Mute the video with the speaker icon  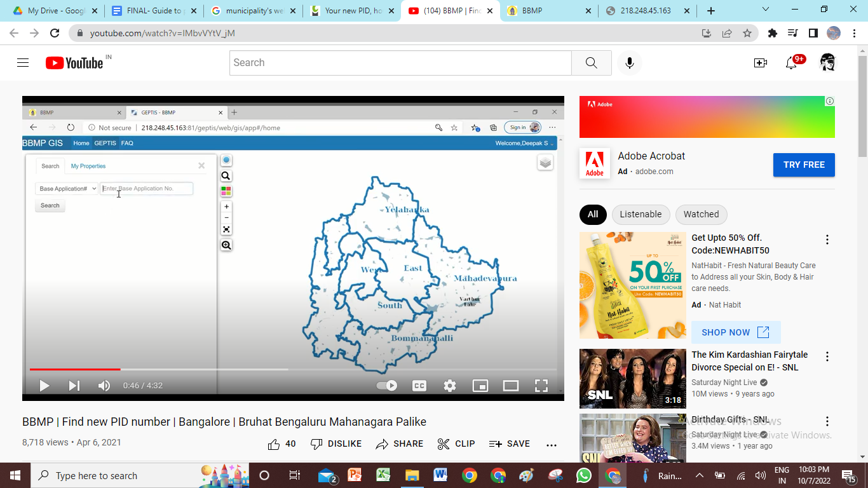pos(104,385)
